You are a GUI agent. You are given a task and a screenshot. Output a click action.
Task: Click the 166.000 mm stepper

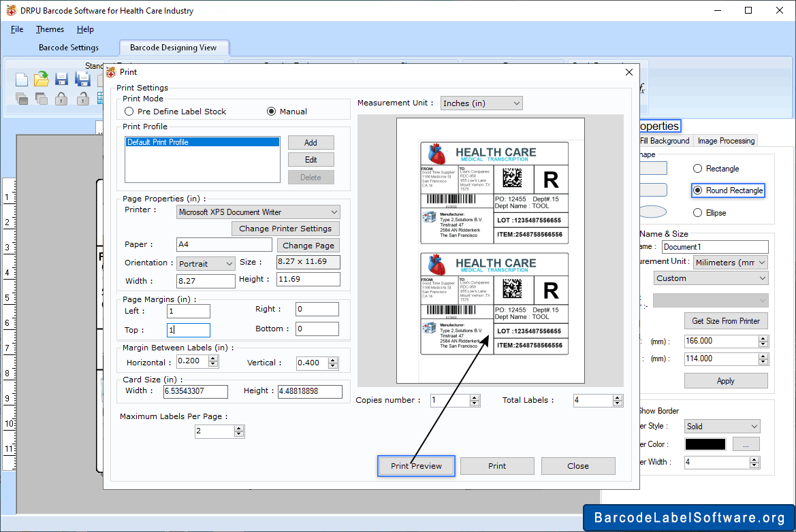(x=763, y=342)
